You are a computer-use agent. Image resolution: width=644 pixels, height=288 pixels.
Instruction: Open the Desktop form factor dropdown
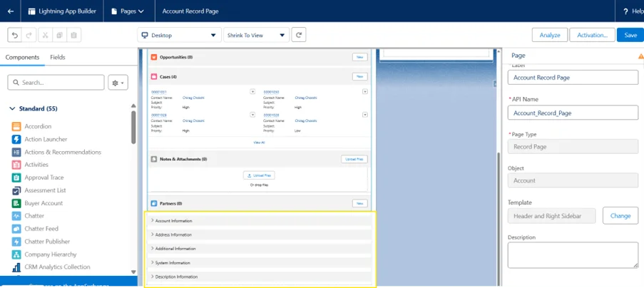point(179,35)
